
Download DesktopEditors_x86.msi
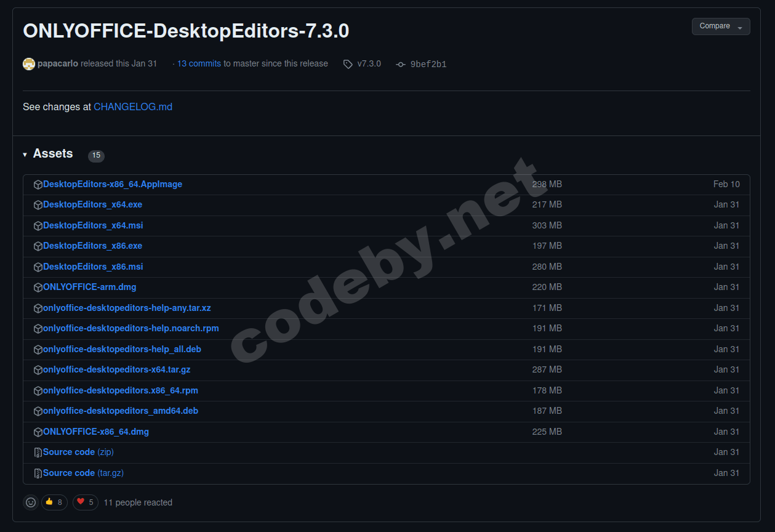(93, 267)
